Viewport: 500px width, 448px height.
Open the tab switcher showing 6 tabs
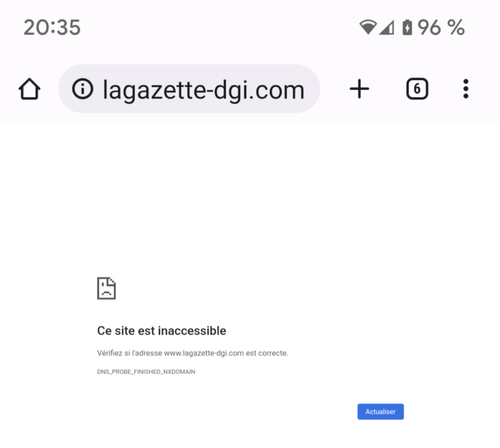417,89
